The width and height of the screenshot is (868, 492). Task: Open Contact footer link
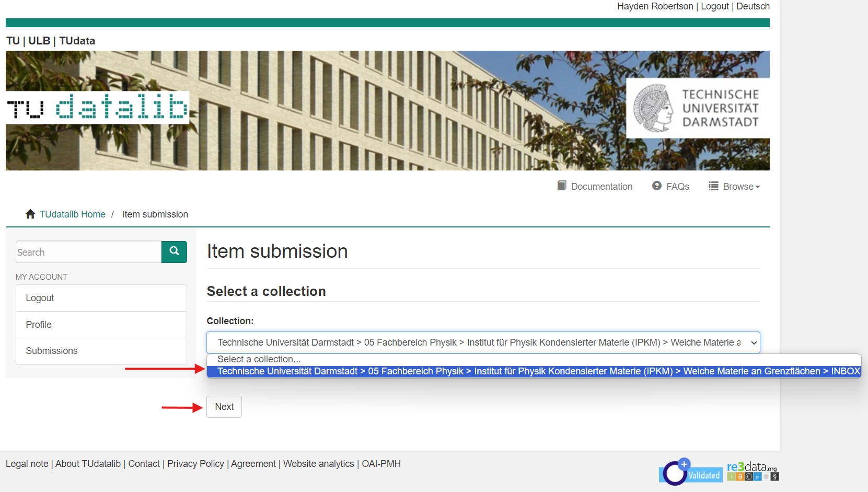pos(144,464)
